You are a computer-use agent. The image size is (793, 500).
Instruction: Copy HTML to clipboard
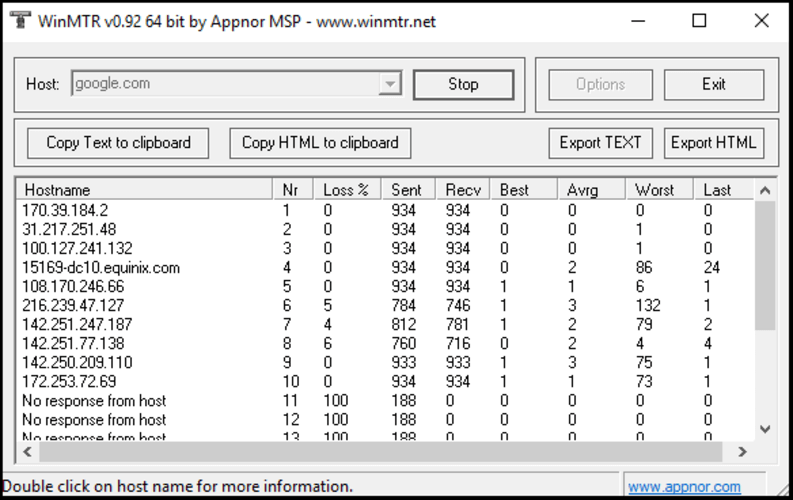tap(320, 143)
